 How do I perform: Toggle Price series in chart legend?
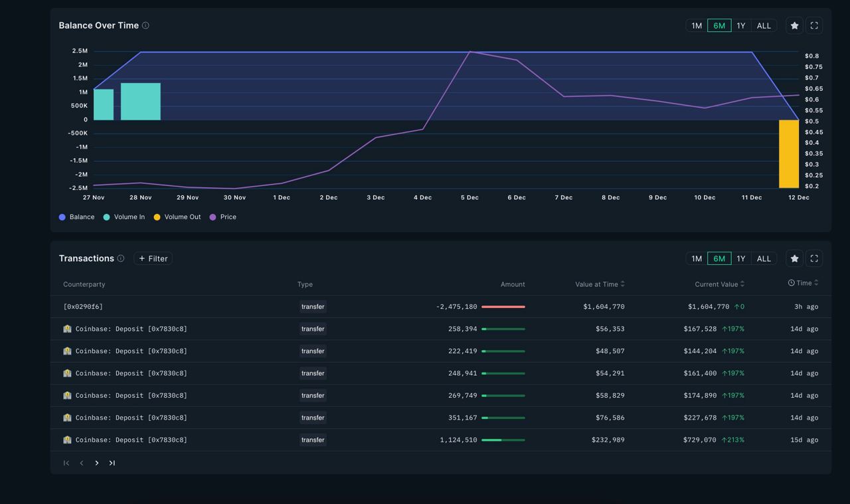click(x=222, y=217)
